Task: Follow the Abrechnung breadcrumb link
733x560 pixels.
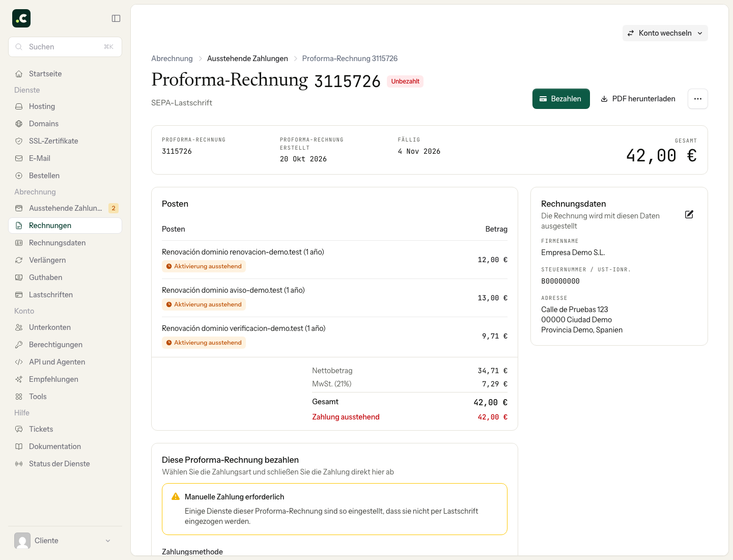Action: 172,59
